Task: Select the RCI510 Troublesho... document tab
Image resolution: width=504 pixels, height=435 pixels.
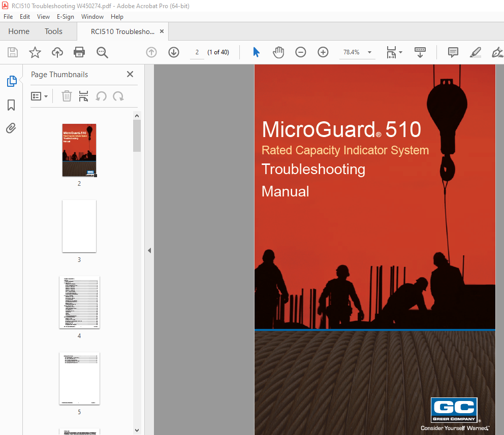Action: (x=122, y=31)
